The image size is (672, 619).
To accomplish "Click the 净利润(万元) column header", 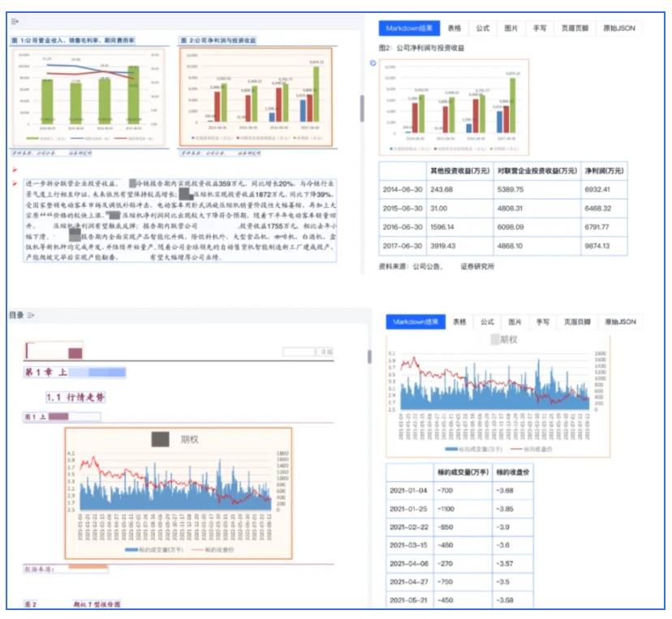I will 605,170.
